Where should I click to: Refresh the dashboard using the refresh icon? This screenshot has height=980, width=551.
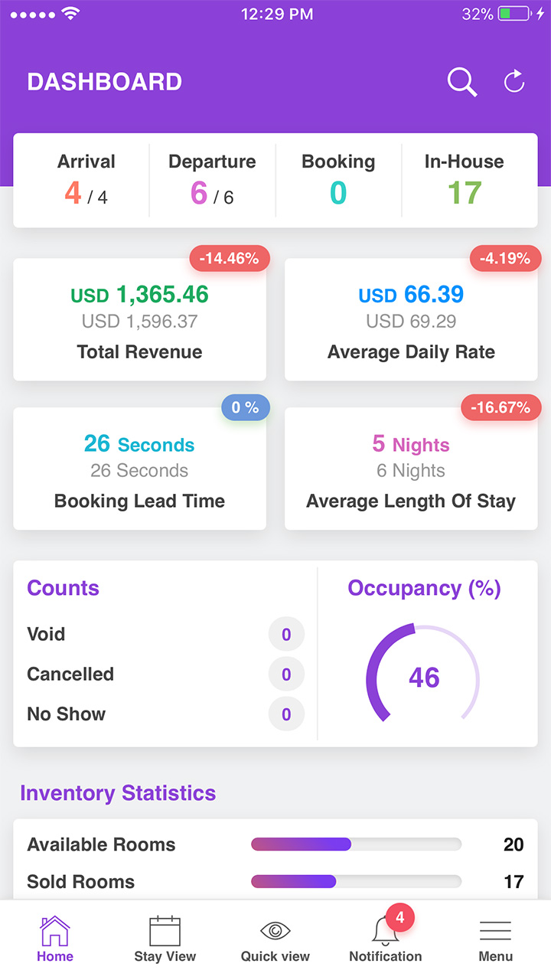click(514, 81)
